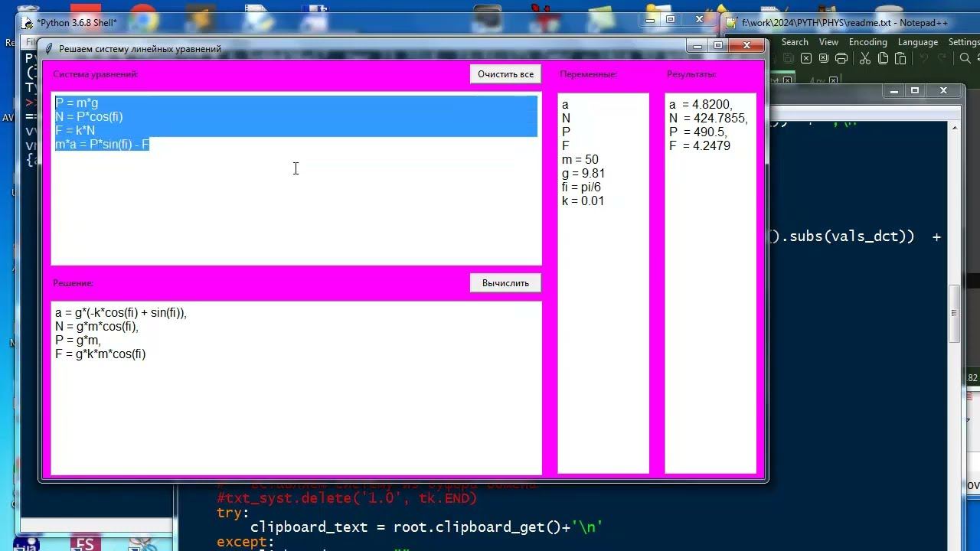Viewport: 980px width, 551px height.
Task: Click the Notepad++ scrollbar up arrow
Action: click(x=954, y=127)
